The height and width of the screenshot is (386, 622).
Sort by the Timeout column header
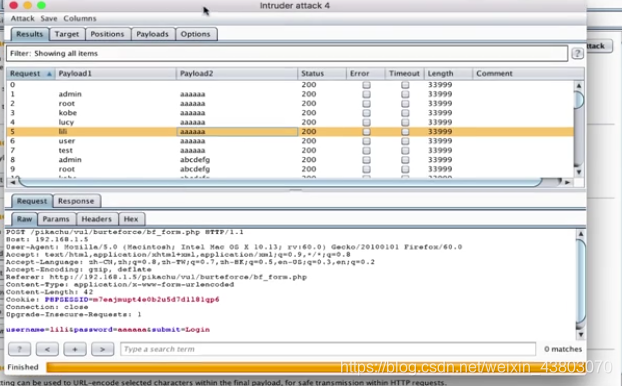click(x=404, y=73)
